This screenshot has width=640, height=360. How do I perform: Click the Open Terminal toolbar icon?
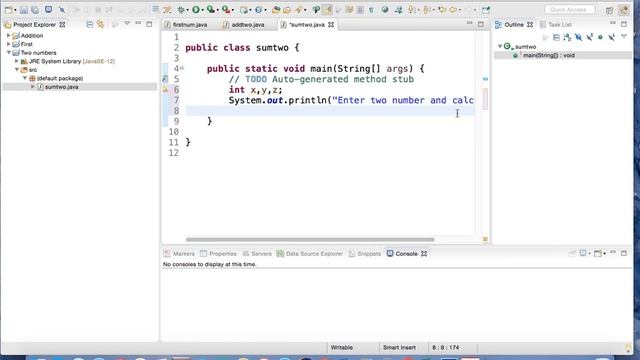(49, 9)
